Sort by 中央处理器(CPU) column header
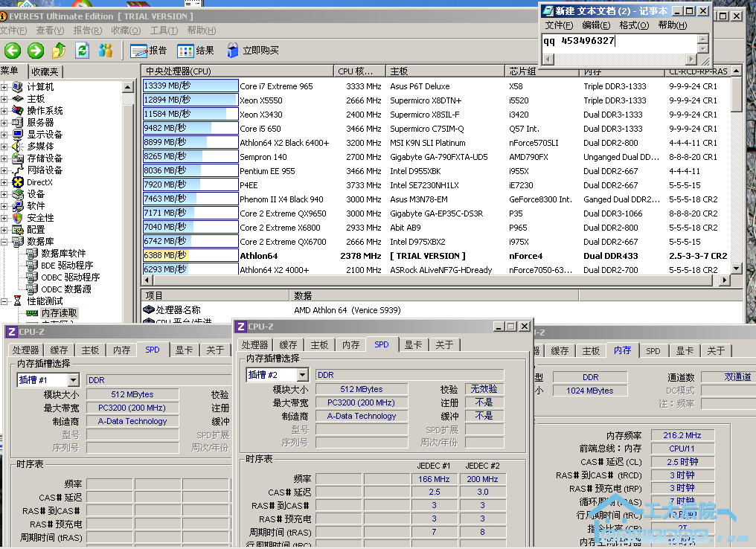756x549 pixels. (x=237, y=71)
